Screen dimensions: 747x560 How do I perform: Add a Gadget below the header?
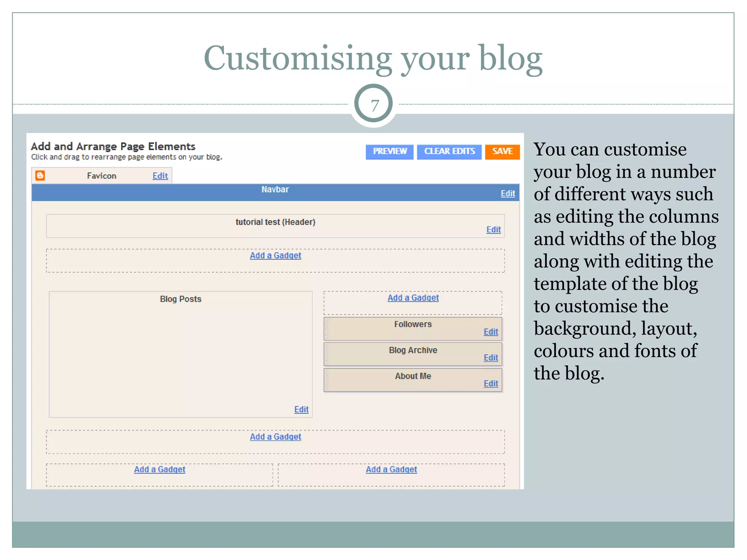(x=275, y=256)
